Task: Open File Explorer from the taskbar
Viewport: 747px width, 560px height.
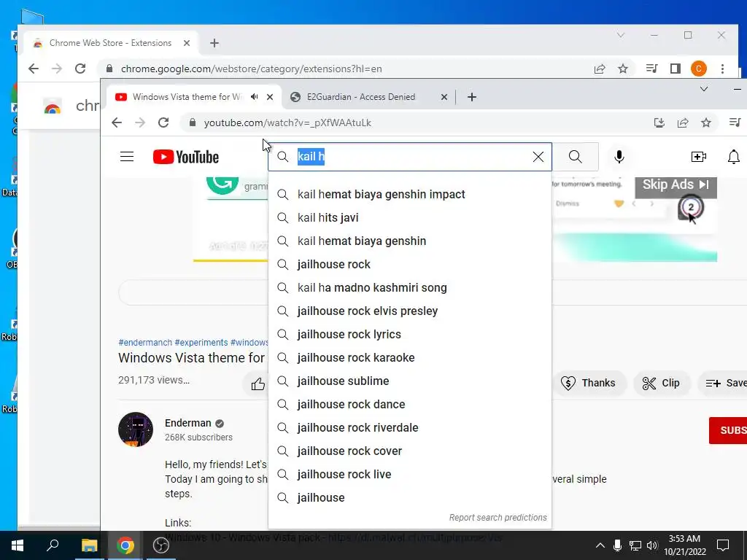Action: tap(89, 545)
